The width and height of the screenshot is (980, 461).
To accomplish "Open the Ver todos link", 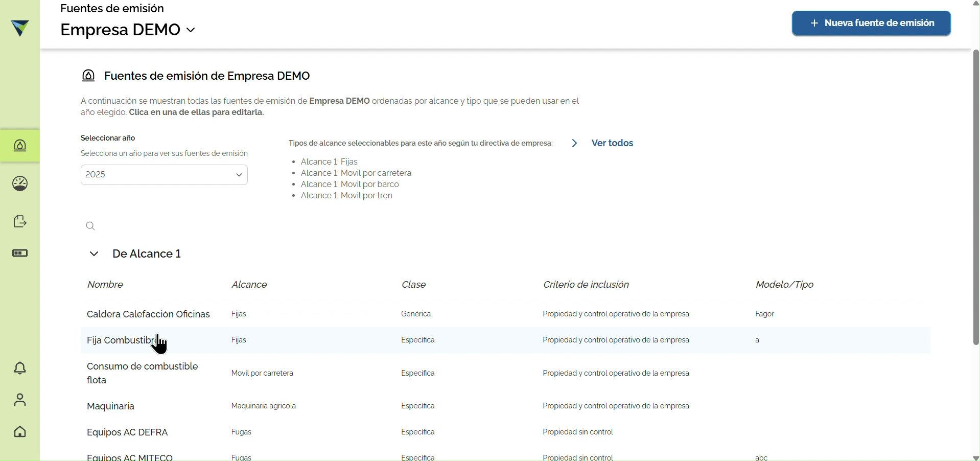I will click(x=612, y=144).
